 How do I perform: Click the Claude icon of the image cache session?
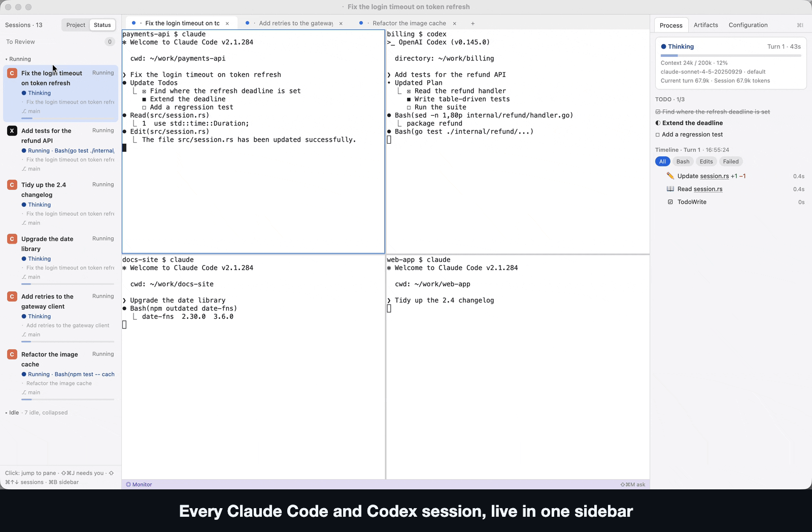point(12,354)
